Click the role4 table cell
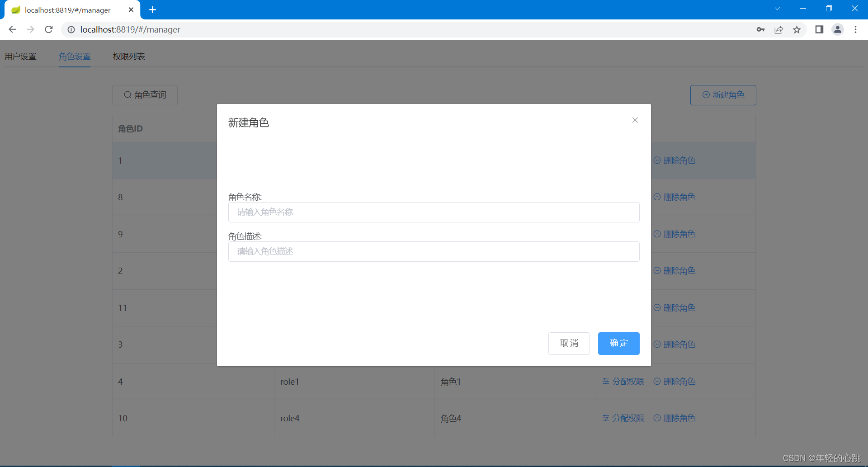 [354, 418]
